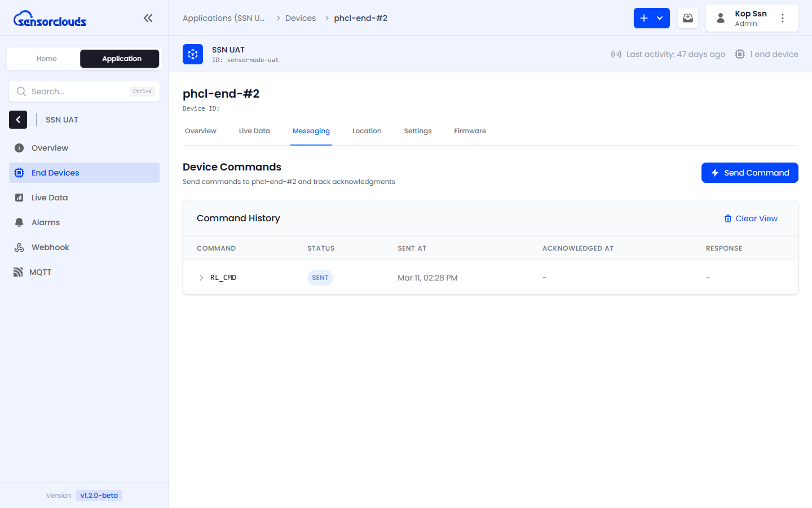Select the End Devices sidebar icon
Image resolution: width=812 pixels, height=508 pixels.
[19, 172]
